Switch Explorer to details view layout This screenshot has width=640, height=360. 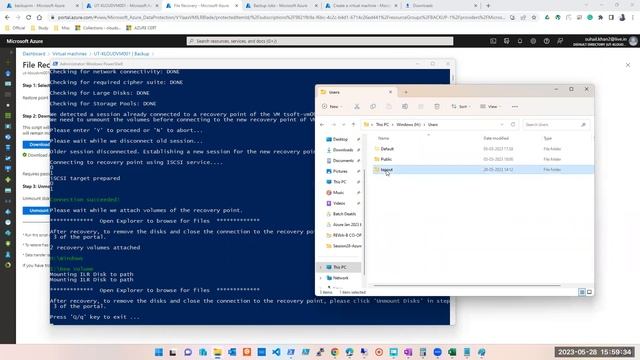coord(582,292)
